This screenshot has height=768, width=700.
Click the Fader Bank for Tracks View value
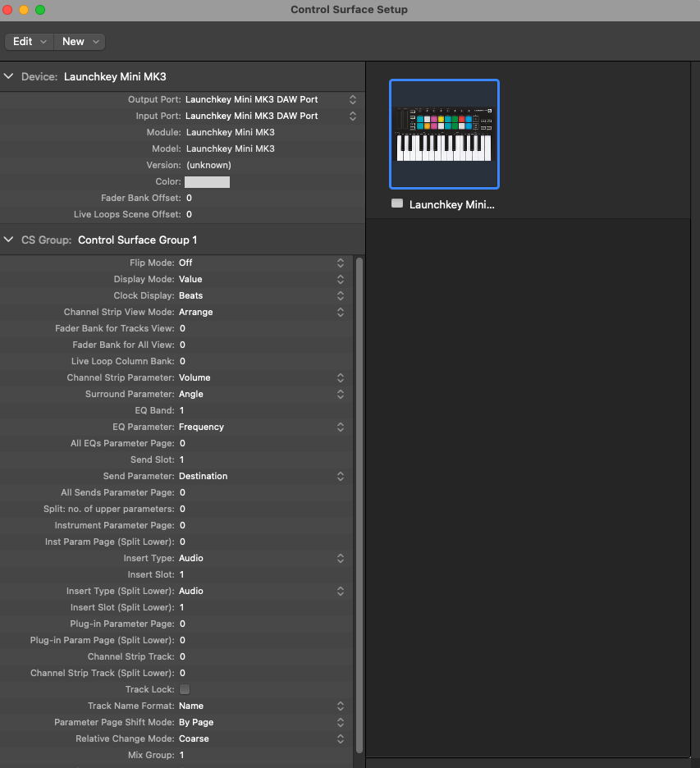pyautogui.click(x=182, y=328)
